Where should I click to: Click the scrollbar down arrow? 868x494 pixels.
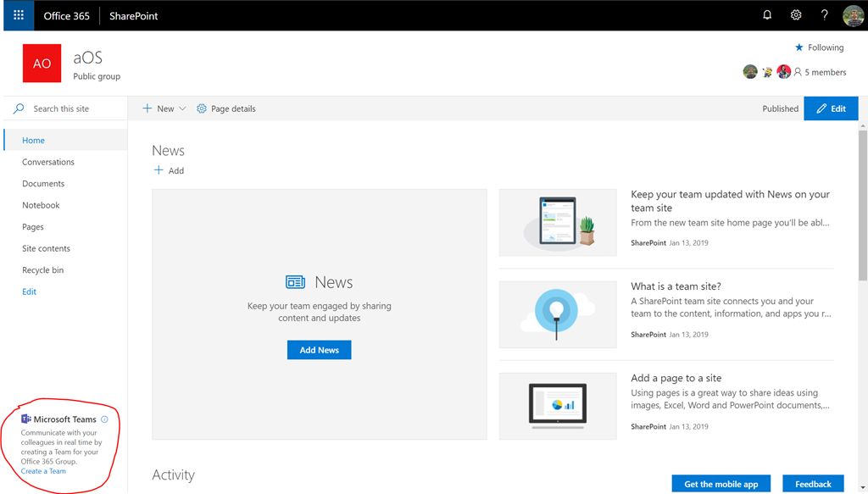pos(863,487)
